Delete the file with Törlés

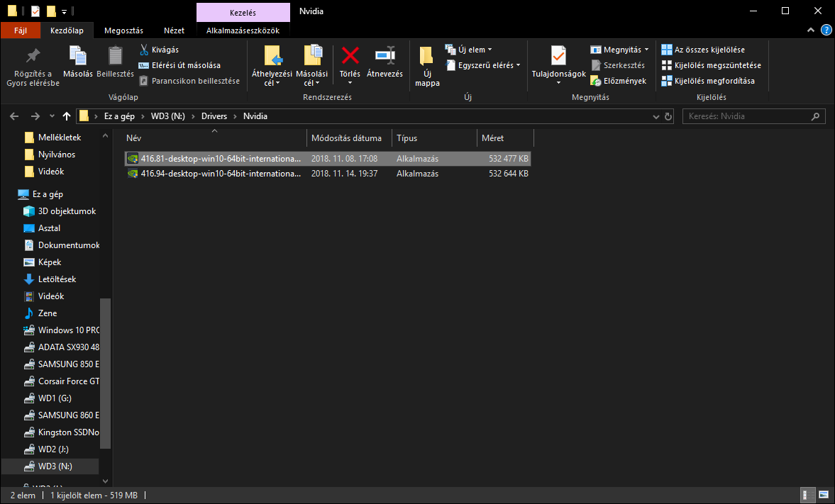pos(350,65)
